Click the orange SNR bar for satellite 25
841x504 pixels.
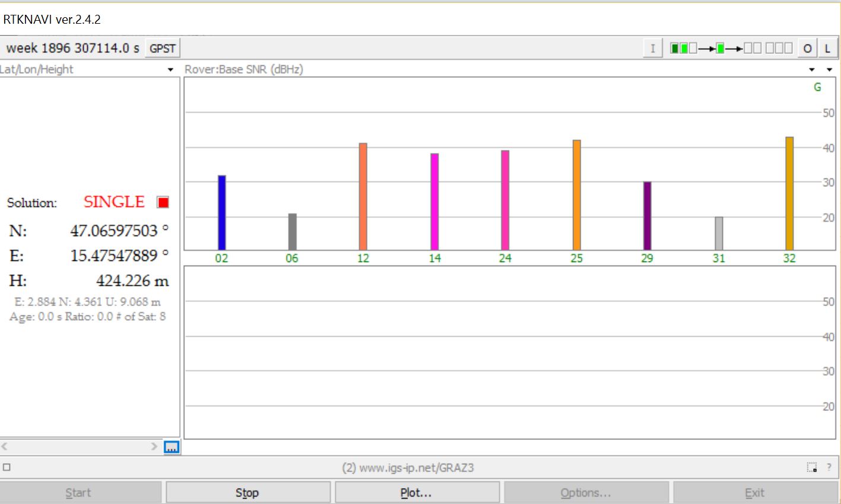(x=576, y=194)
